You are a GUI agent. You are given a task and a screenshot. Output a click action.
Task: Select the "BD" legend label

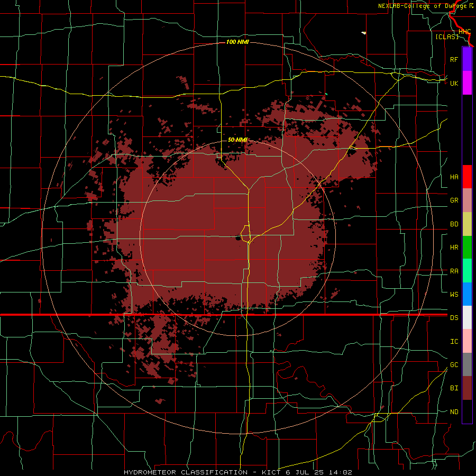coord(454,224)
